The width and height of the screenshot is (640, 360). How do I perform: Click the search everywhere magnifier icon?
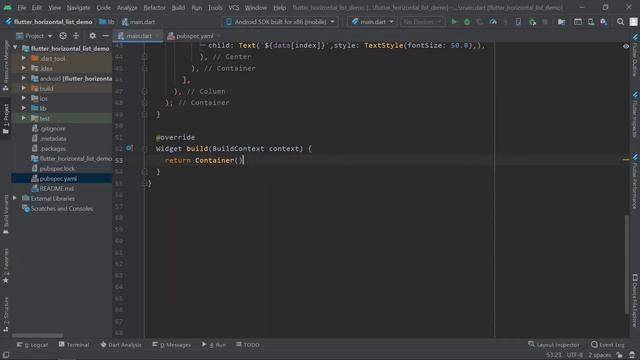[620, 22]
